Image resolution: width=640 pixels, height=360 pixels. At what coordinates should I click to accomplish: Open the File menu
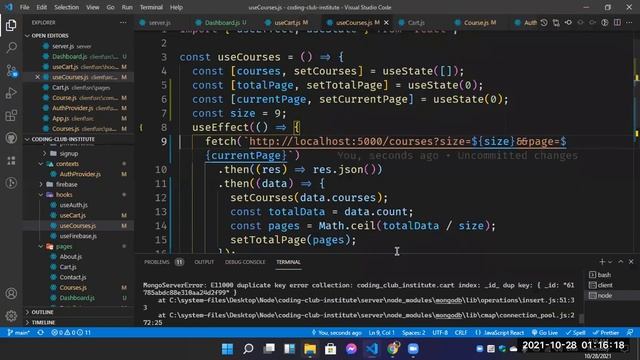24,7
